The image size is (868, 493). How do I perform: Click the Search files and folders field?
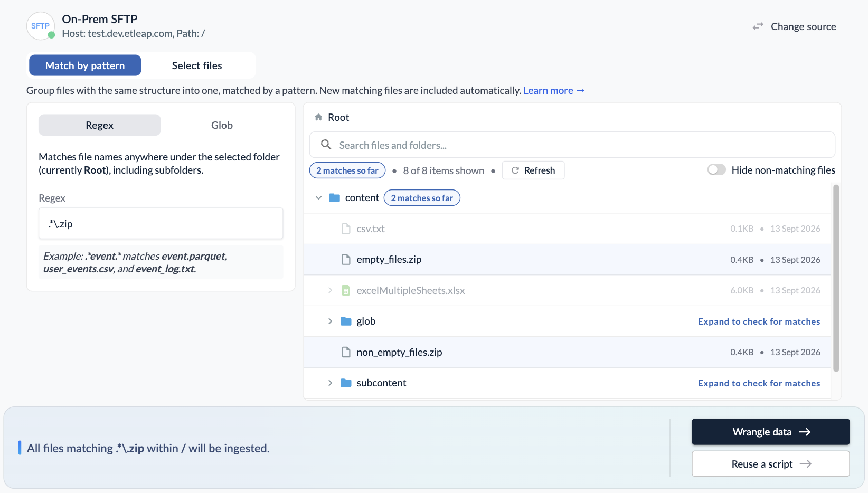click(x=572, y=145)
